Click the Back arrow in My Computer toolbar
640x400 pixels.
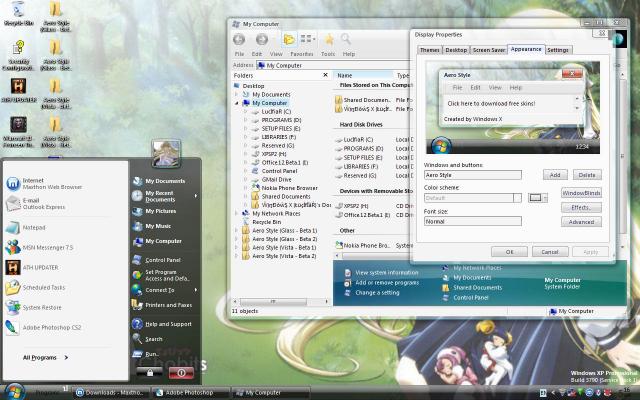click(x=239, y=39)
